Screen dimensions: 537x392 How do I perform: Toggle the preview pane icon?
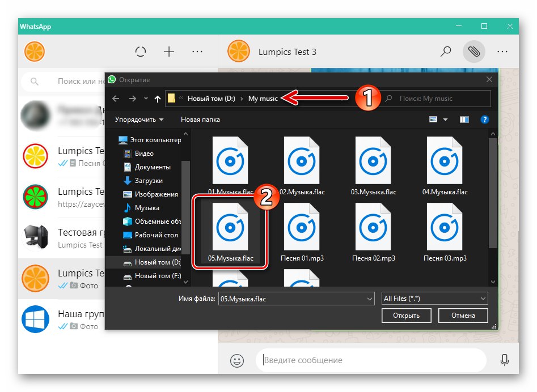[x=464, y=120]
